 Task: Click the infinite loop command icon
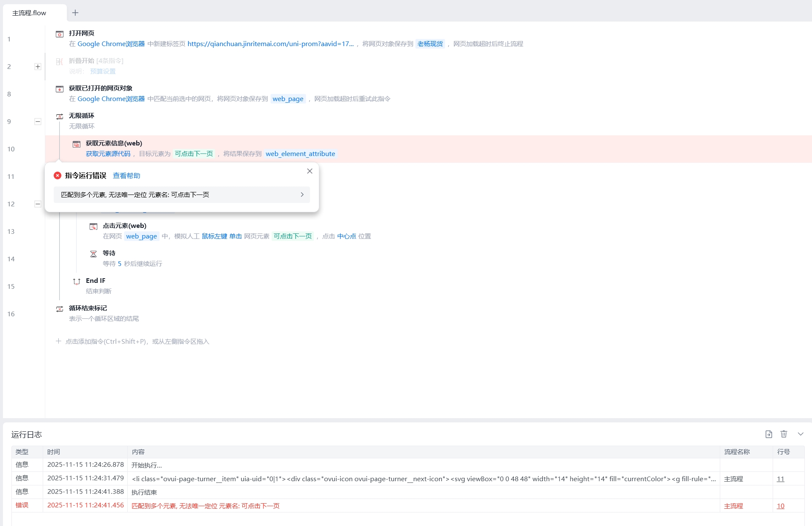[60, 116]
